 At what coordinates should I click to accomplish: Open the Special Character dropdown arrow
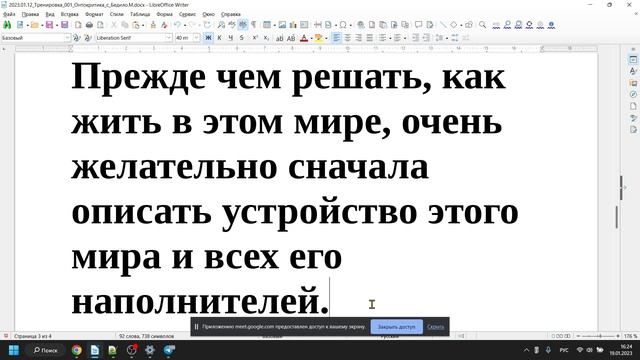point(350,25)
